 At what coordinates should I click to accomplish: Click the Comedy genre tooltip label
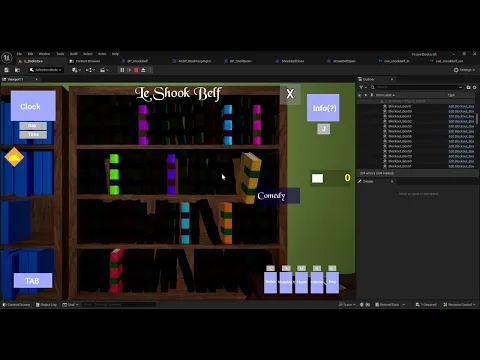click(277, 196)
